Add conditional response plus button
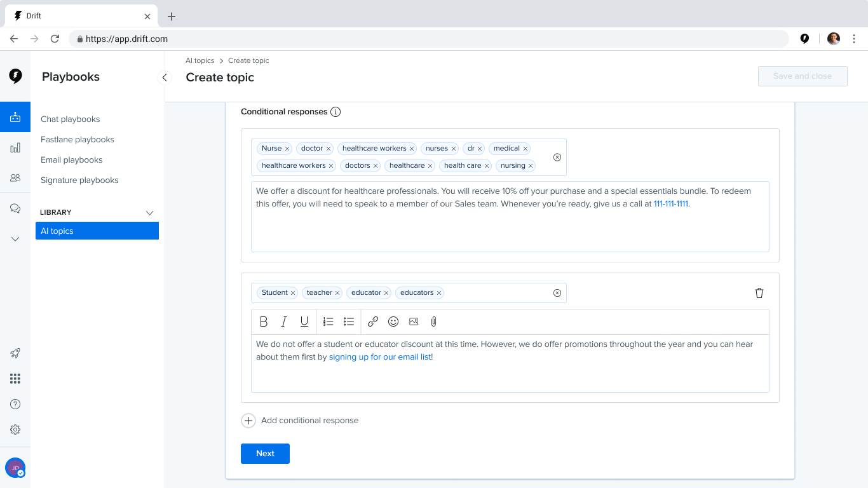 point(248,421)
